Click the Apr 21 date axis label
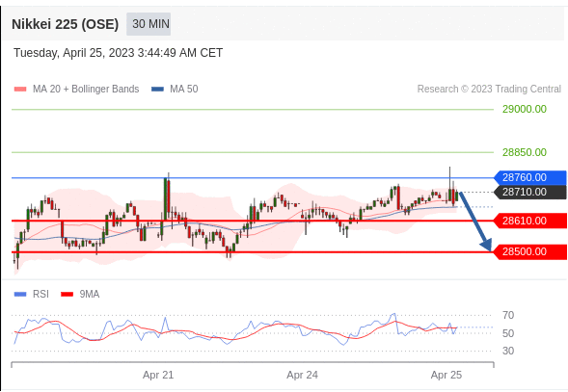 pos(158,375)
